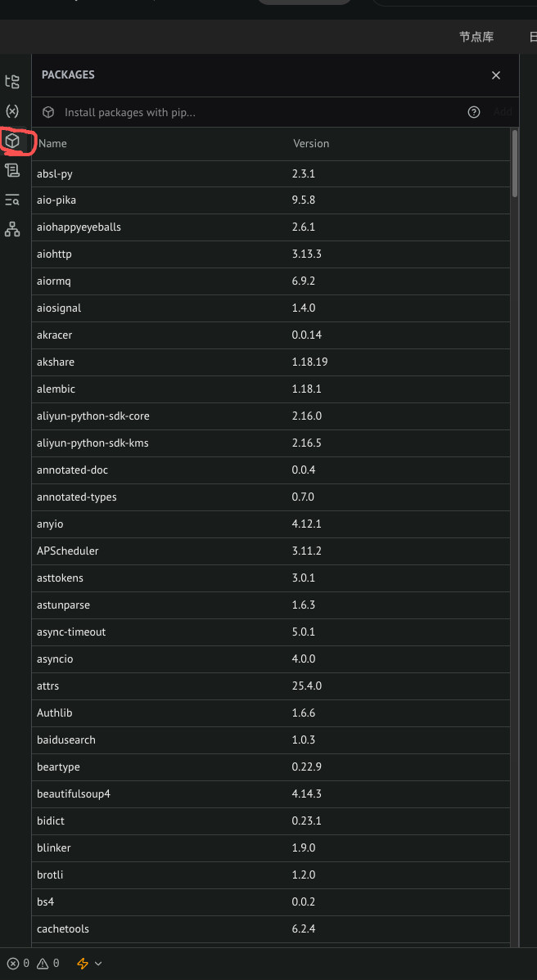537x980 pixels.
Task: Click the packages list vertical scrollbar
Action: [515, 163]
